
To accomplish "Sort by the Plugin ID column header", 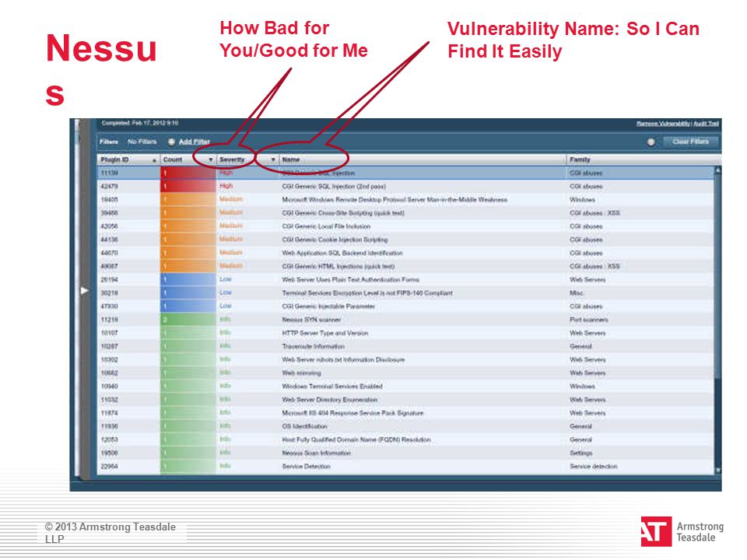I will point(128,159).
